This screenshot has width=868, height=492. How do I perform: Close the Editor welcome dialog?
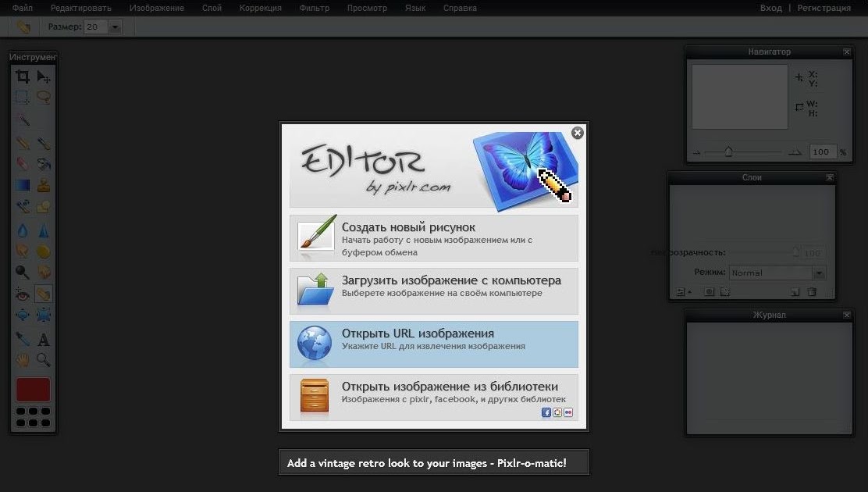coord(578,133)
